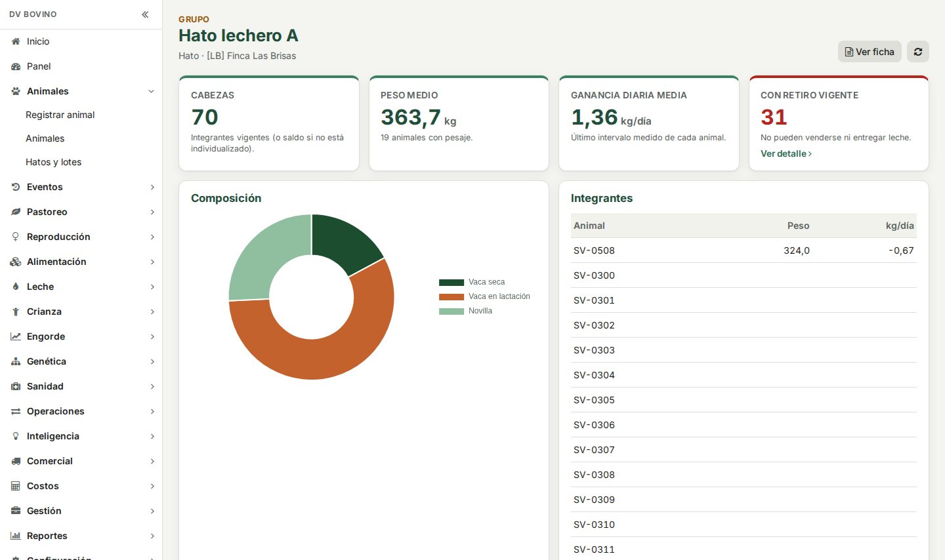Toggle the Vaca seca legend swatch
Screen dimensions: 945x560
[x=451, y=282]
